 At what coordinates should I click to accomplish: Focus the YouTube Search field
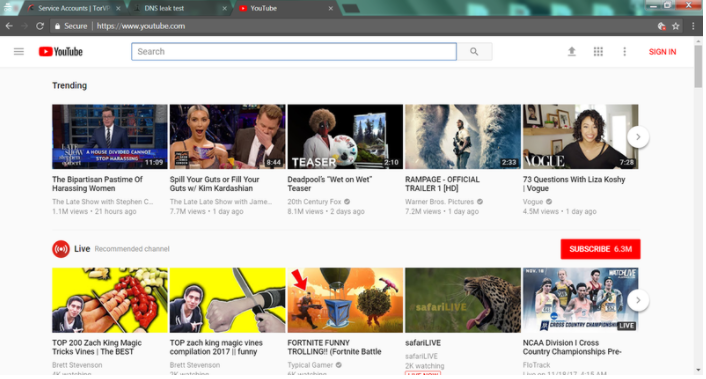click(294, 52)
